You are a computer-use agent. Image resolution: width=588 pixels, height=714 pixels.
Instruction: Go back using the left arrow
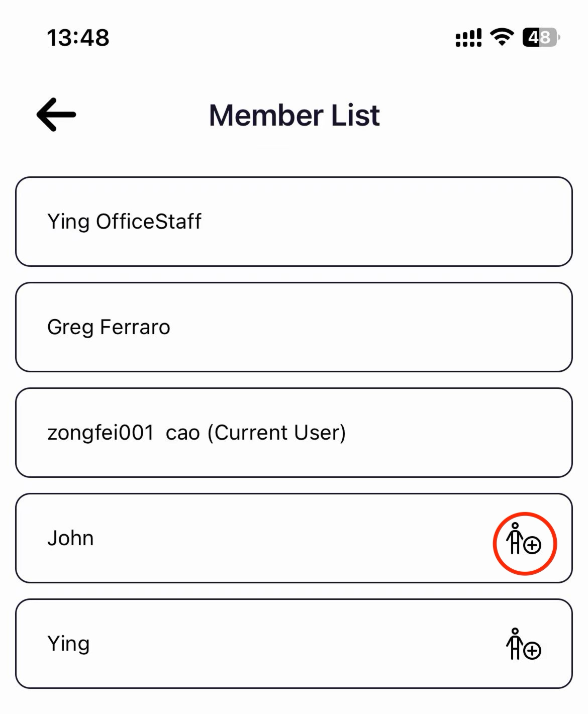point(56,115)
